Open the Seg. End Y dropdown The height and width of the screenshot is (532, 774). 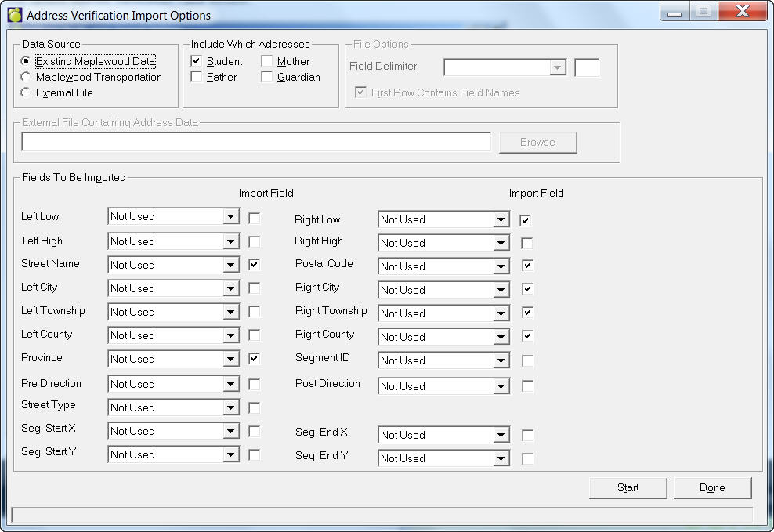click(501, 458)
